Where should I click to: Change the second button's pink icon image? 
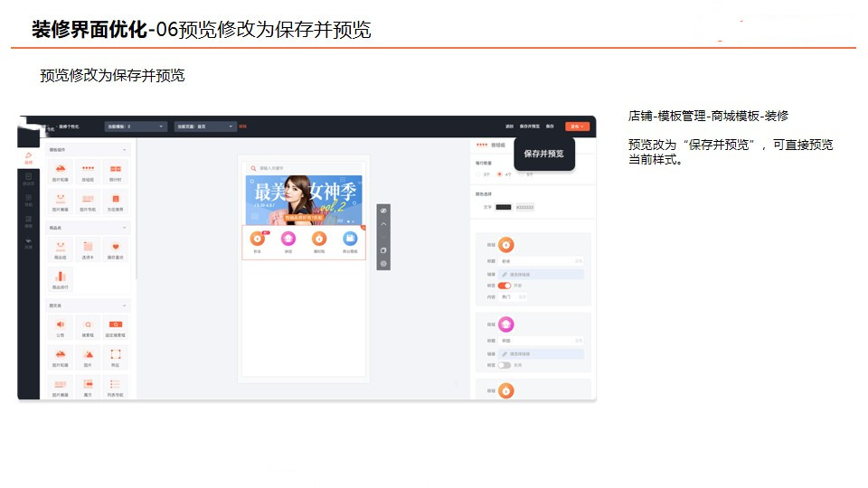506,324
